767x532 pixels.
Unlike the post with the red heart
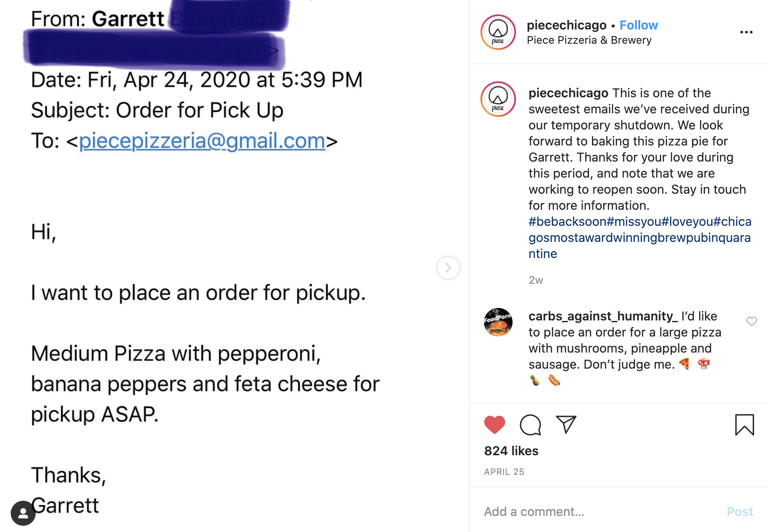tap(495, 424)
